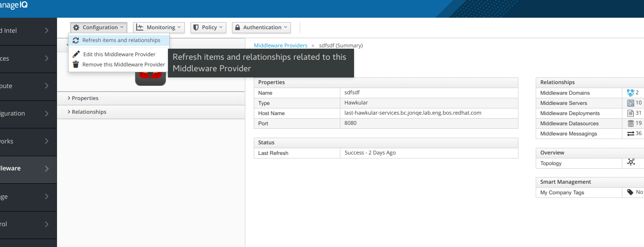Image resolution: width=644 pixels, height=247 pixels.
Task: Expand the Relationships accordion section
Action: [x=89, y=112]
